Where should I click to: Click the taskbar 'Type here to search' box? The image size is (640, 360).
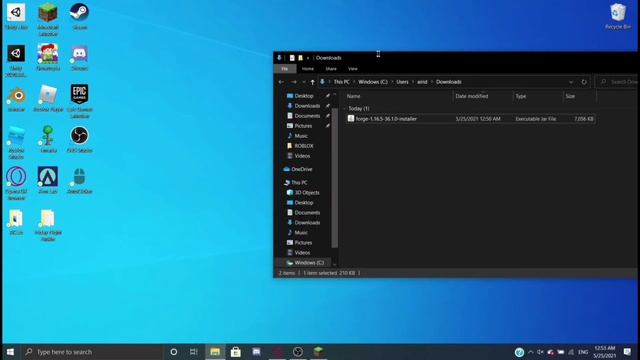92,352
